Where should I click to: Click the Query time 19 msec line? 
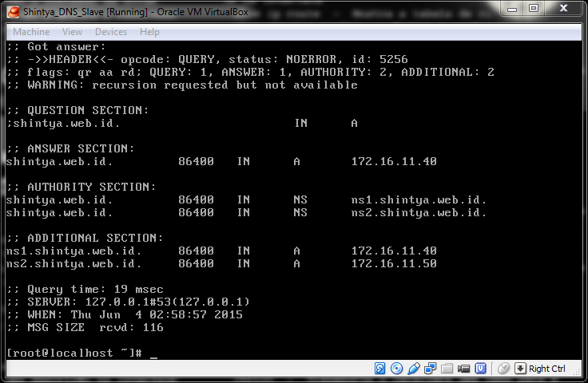85,289
